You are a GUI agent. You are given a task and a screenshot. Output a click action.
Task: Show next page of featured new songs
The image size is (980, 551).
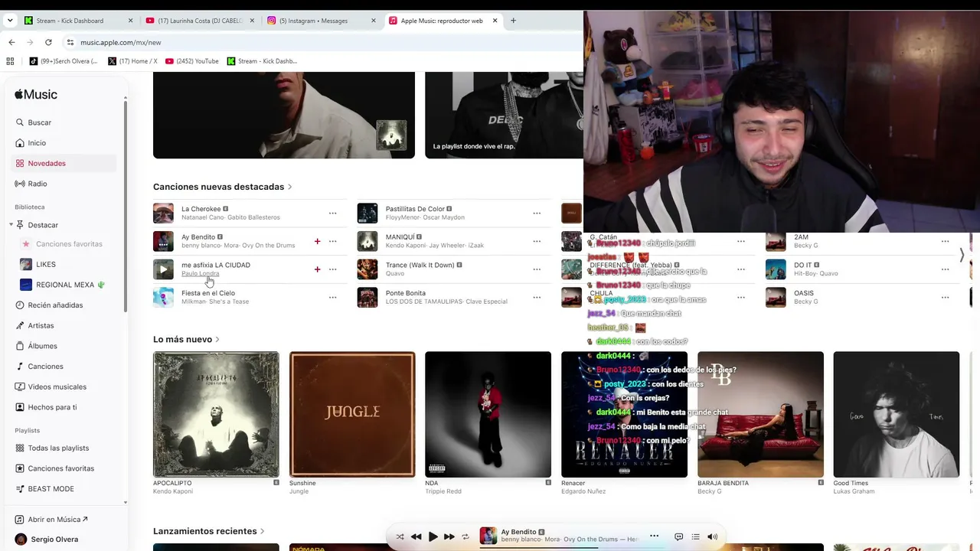(962, 256)
